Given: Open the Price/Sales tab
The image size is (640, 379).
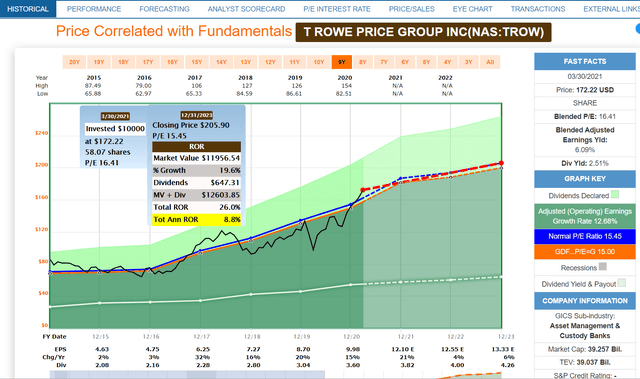Looking at the screenshot, I should tap(411, 9).
